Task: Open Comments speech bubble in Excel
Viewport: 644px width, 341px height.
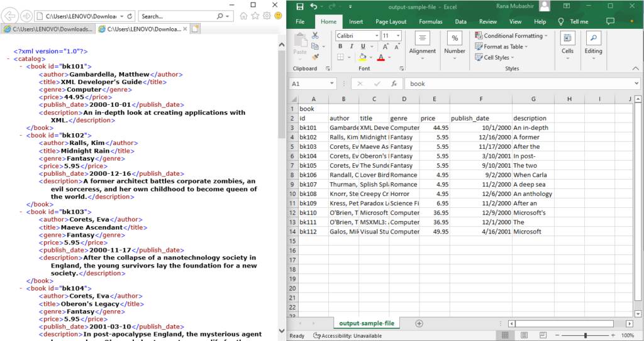Action: [x=610, y=21]
